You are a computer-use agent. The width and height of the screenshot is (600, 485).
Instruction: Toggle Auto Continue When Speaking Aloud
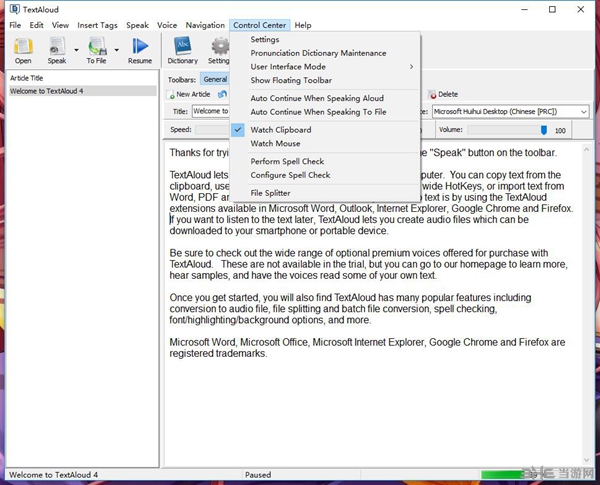tap(316, 98)
